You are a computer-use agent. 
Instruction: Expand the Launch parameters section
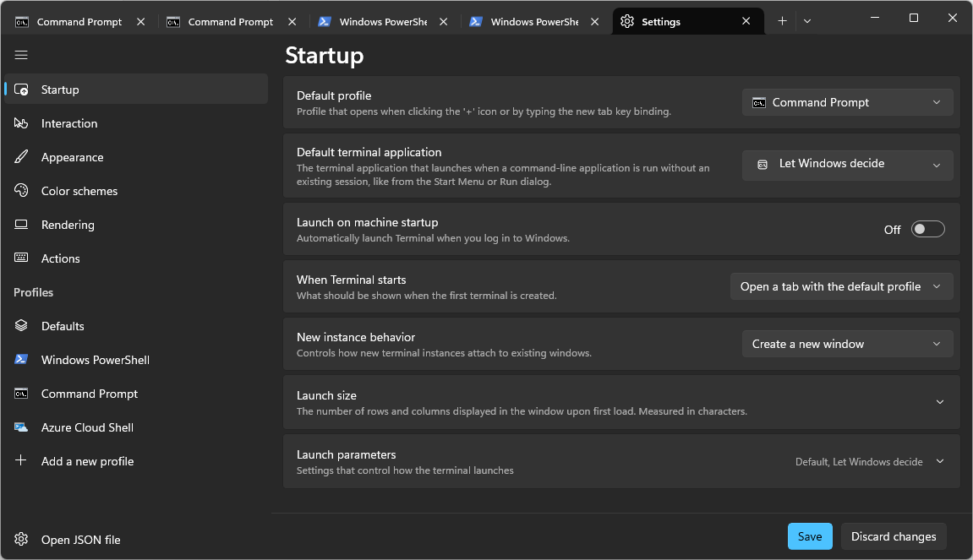click(x=939, y=462)
